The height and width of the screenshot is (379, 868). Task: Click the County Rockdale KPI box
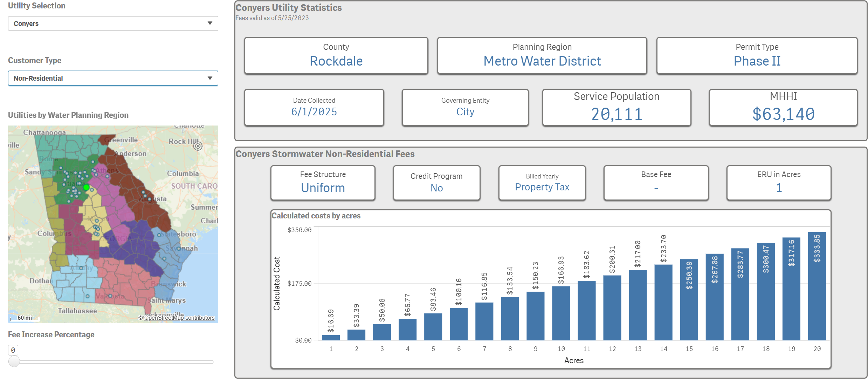pyautogui.click(x=336, y=55)
